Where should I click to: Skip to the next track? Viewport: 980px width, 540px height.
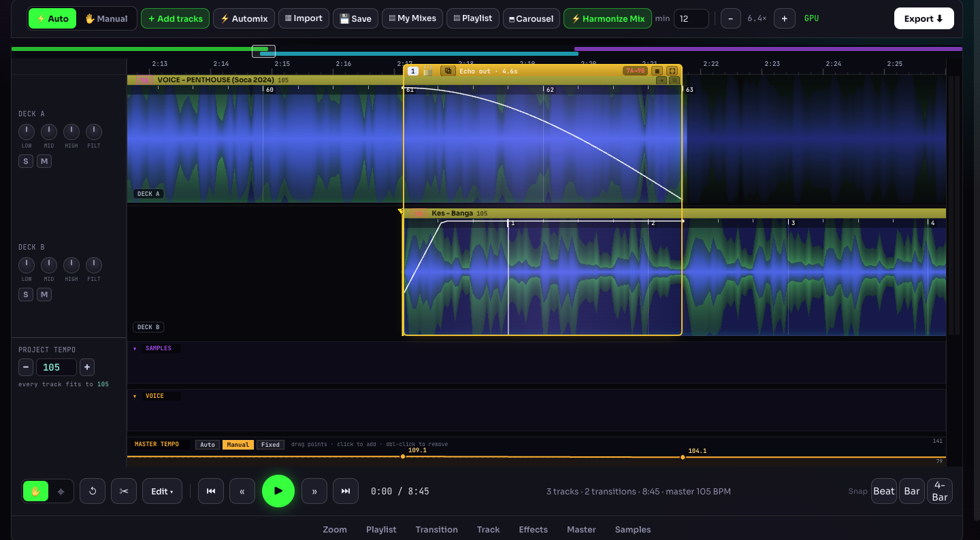pyautogui.click(x=346, y=491)
